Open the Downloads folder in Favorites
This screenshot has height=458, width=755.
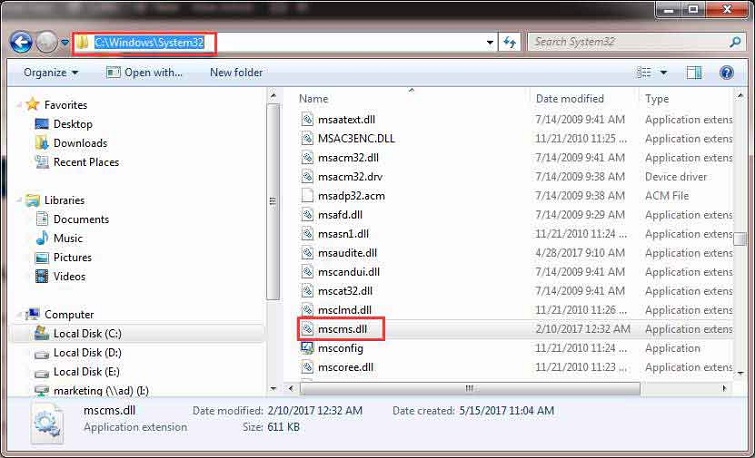pos(80,143)
